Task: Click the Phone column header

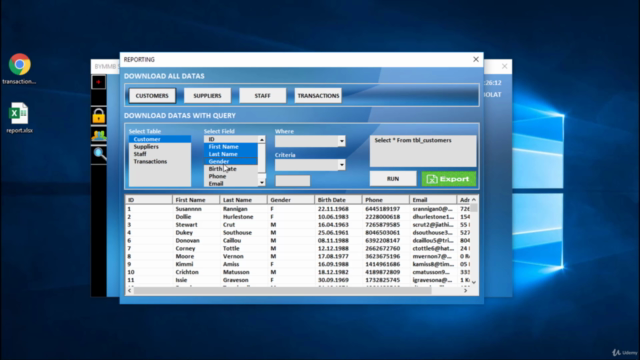Action: pyautogui.click(x=385, y=200)
